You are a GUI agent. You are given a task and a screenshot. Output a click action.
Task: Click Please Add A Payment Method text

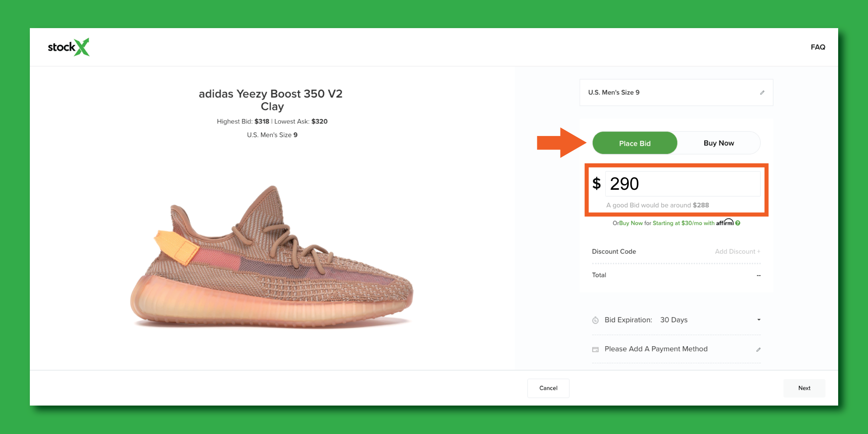(656, 349)
